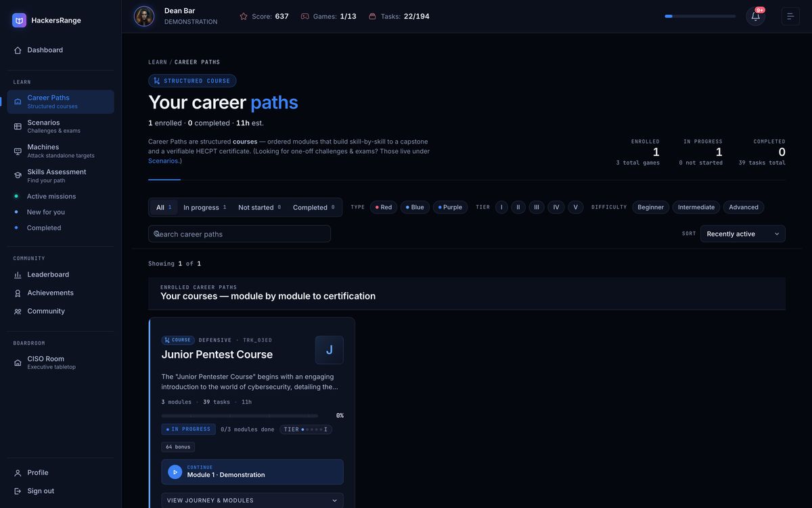812x508 pixels.
Task: Click the 0/3 modules done text
Action: click(x=248, y=429)
